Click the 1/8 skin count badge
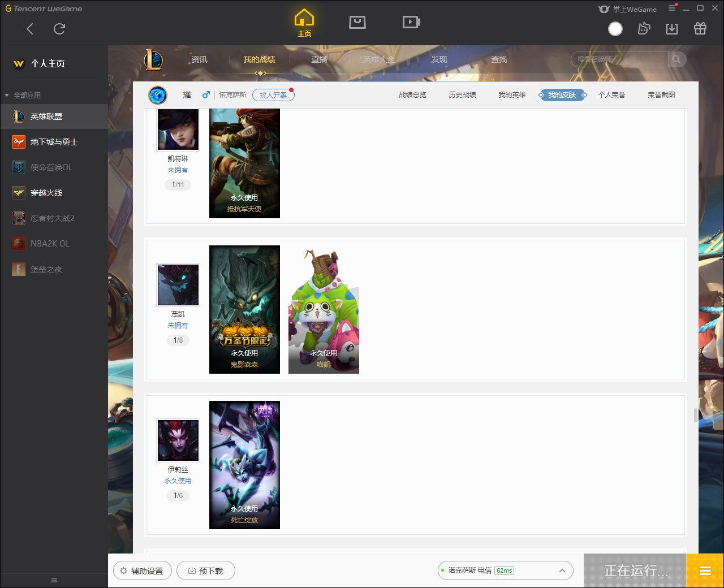The image size is (724, 588). [178, 340]
